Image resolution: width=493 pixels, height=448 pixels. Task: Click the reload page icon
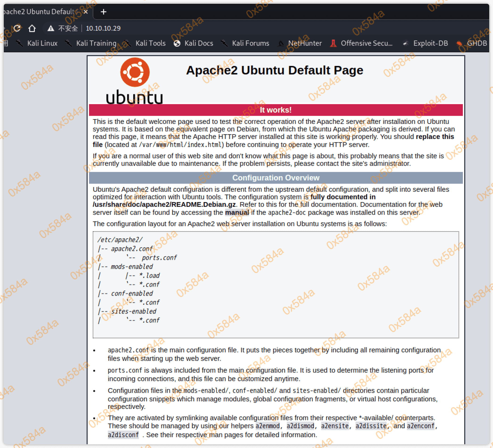(17, 28)
